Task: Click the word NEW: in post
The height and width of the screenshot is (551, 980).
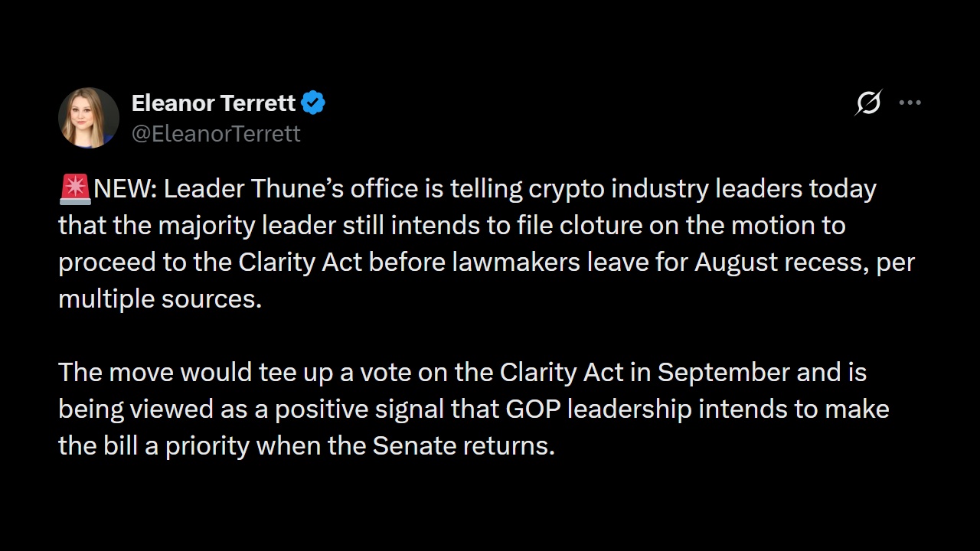Action: pos(125,189)
